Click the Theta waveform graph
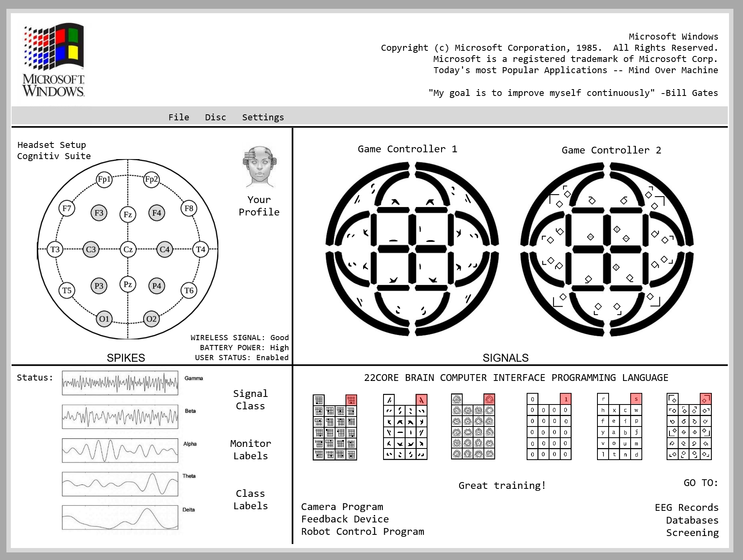 point(120,484)
